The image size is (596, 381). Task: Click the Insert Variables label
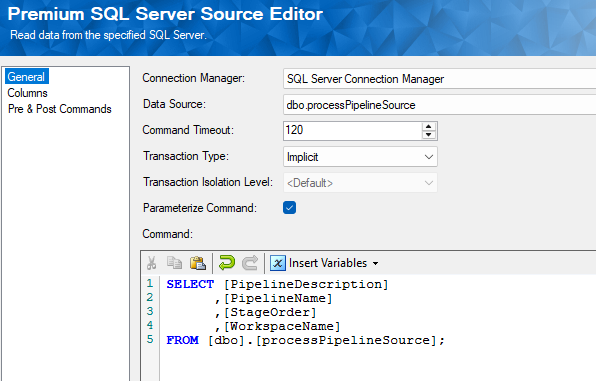pyautogui.click(x=328, y=263)
